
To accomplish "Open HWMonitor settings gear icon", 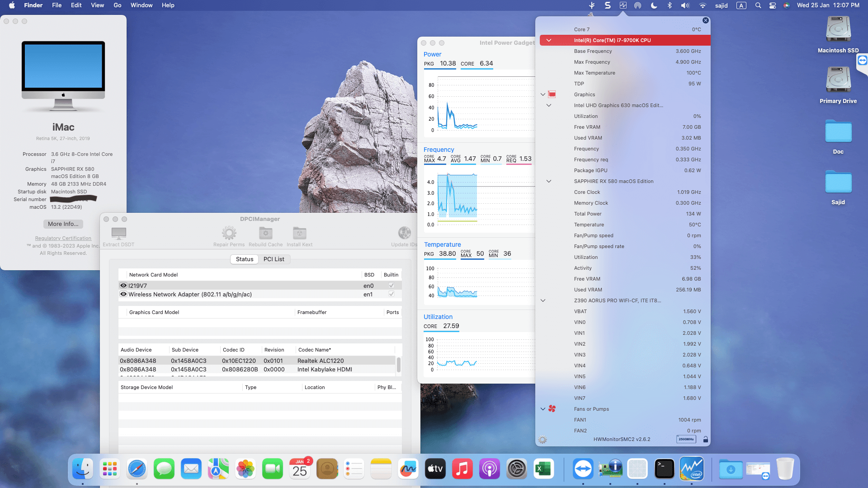I will [542, 440].
